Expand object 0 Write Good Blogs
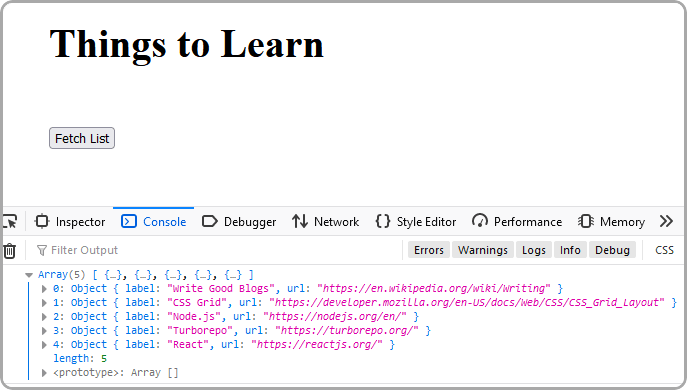 pyautogui.click(x=44, y=289)
